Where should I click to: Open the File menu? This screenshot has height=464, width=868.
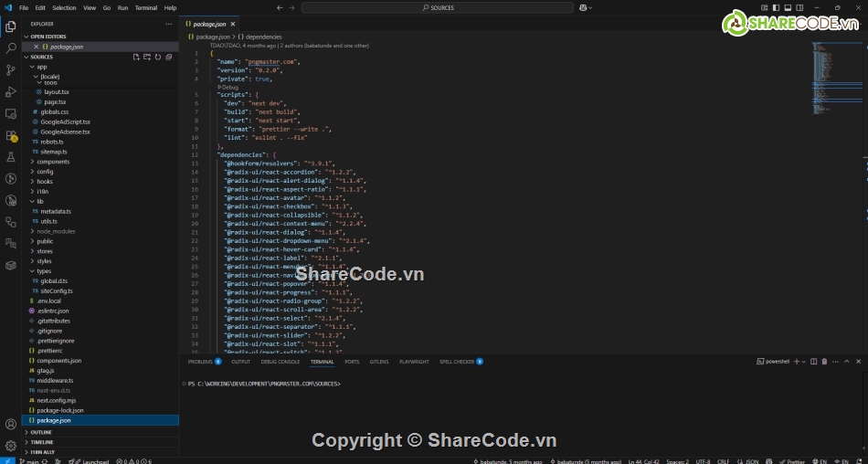point(24,7)
